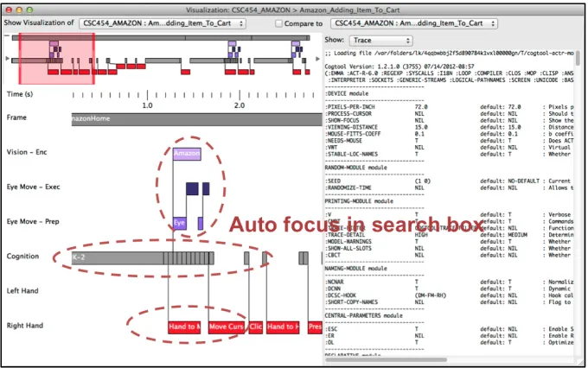Click the NAMING-MODULE module heading
Image resolution: width=588 pixels, height=368 pixels.
[356, 269]
